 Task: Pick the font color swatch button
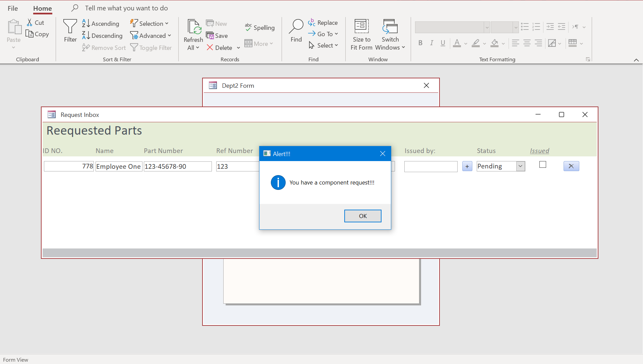point(457,43)
